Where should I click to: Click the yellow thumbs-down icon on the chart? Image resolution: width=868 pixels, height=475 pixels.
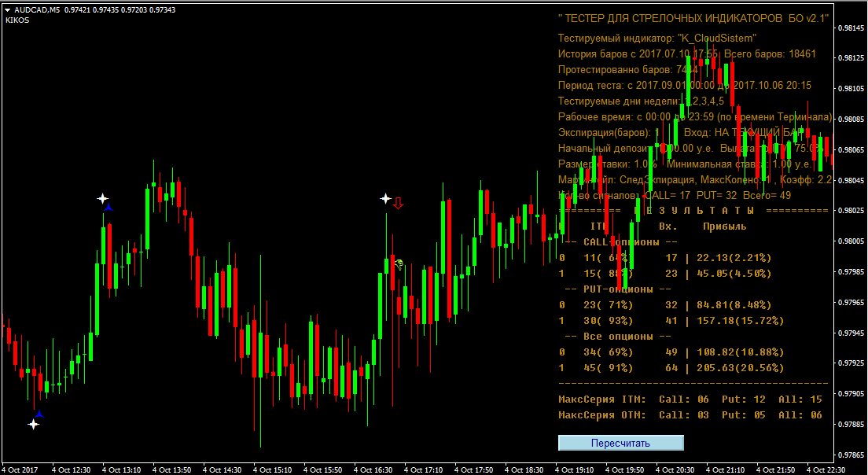(x=399, y=264)
